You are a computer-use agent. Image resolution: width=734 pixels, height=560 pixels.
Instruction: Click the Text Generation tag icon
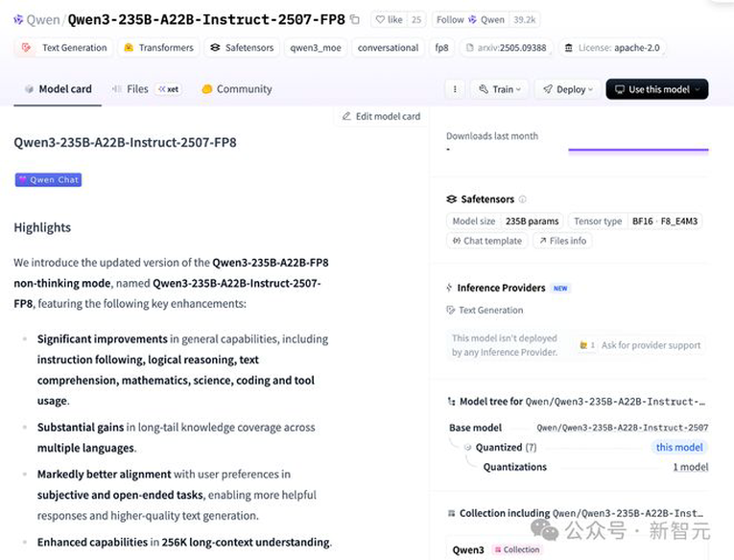tap(26, 48)
